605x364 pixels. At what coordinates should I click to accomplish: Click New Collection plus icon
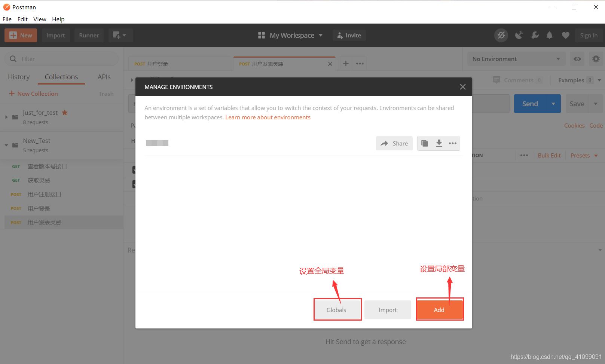12,94
